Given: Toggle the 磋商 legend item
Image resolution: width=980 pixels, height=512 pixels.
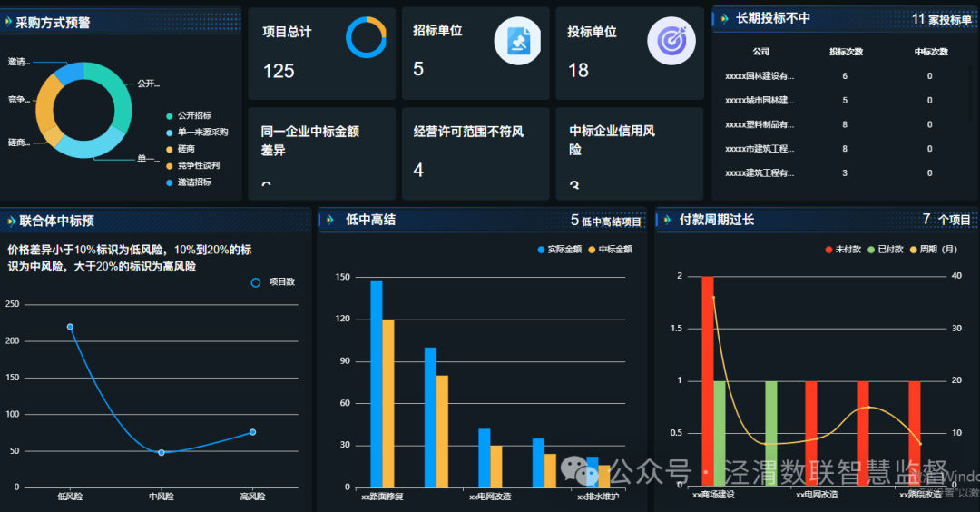Looking at the screenshot, I should (181, 149).
